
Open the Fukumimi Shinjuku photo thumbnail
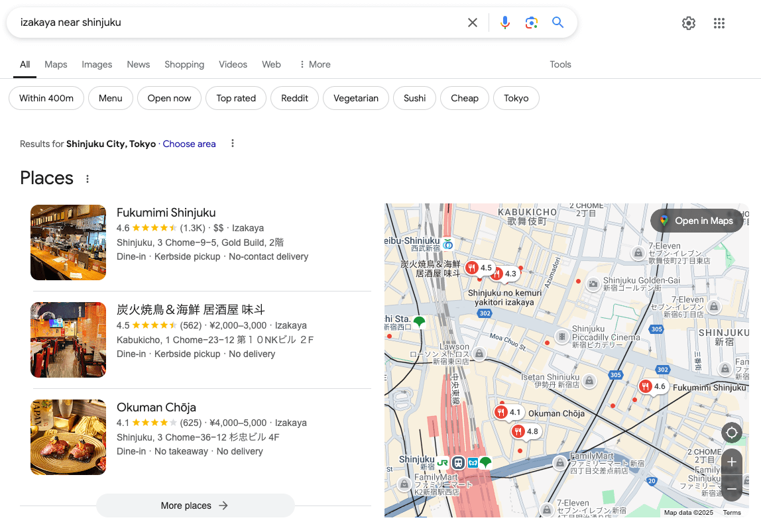[68, 242]
